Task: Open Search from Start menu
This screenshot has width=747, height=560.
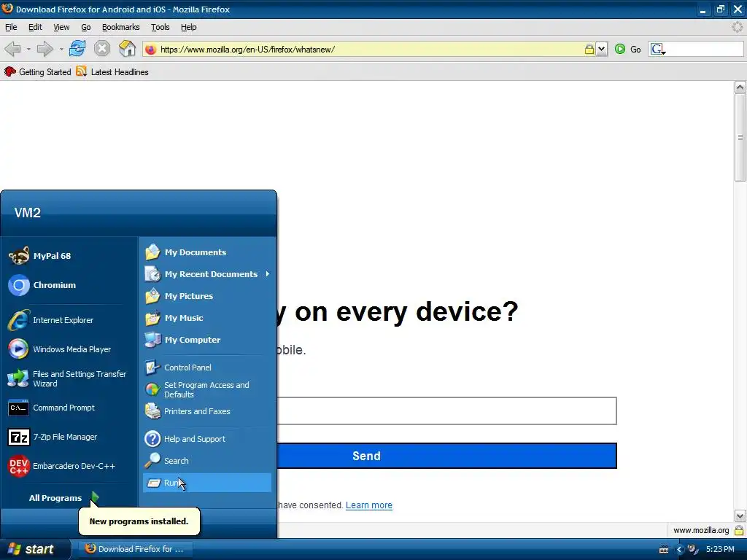Action: click(x=206, y=461)
